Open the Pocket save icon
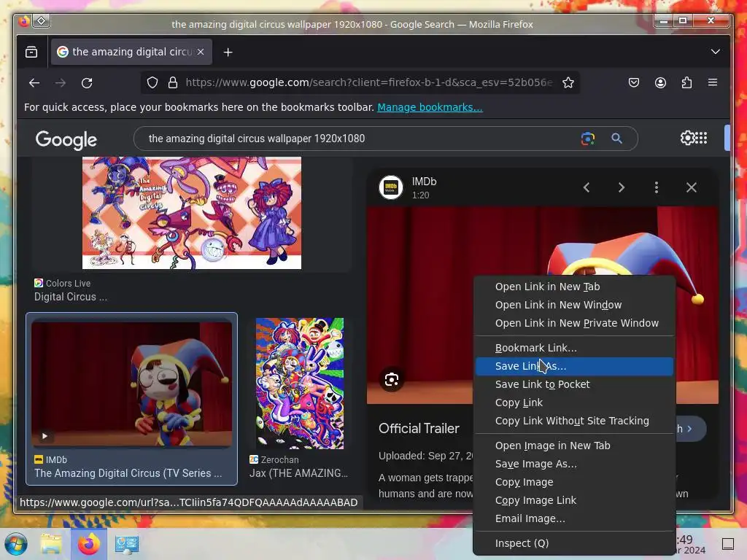The image size is (747, 560). pyautogui.click(x=634, y=83)
